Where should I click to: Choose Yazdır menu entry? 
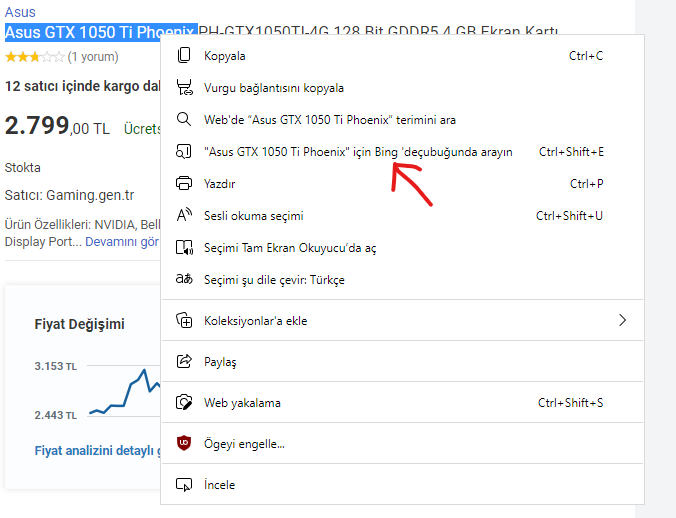tap(402, 183)
